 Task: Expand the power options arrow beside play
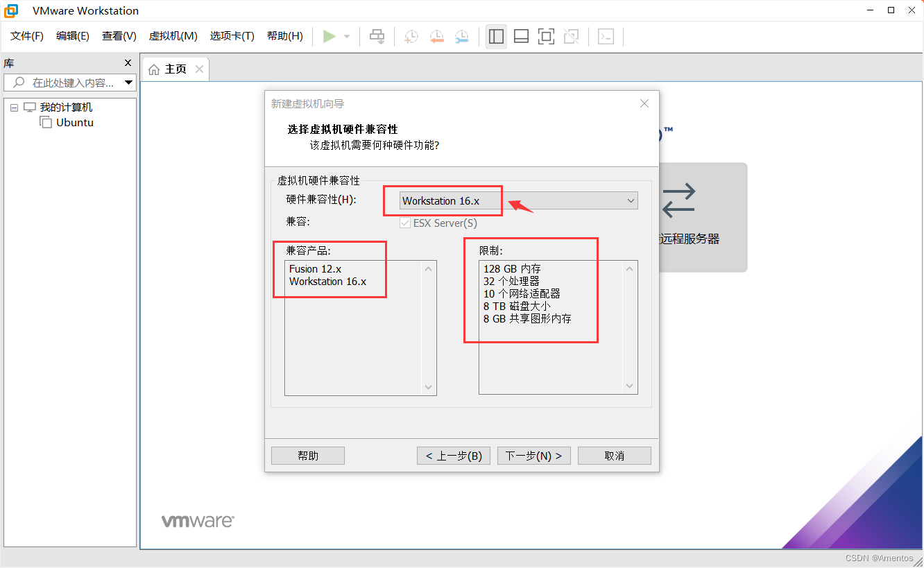point(347,37)
